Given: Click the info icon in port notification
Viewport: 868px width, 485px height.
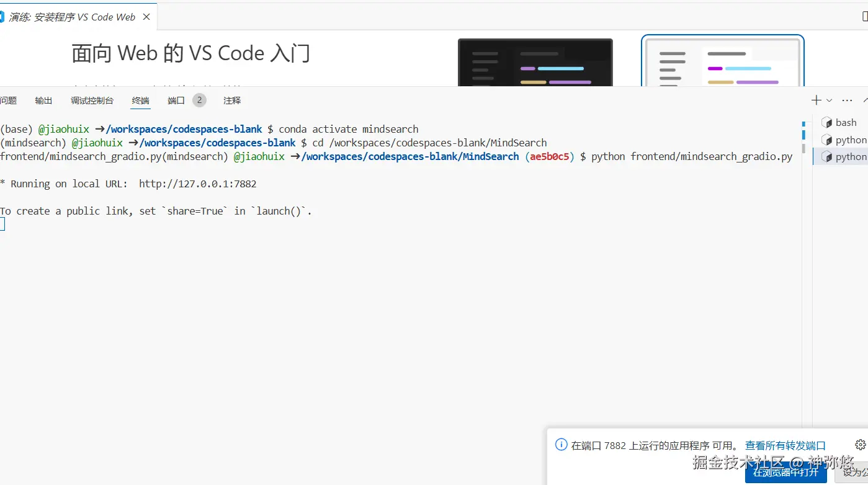Looking at the screenshot, I should [x=561, y=445].
